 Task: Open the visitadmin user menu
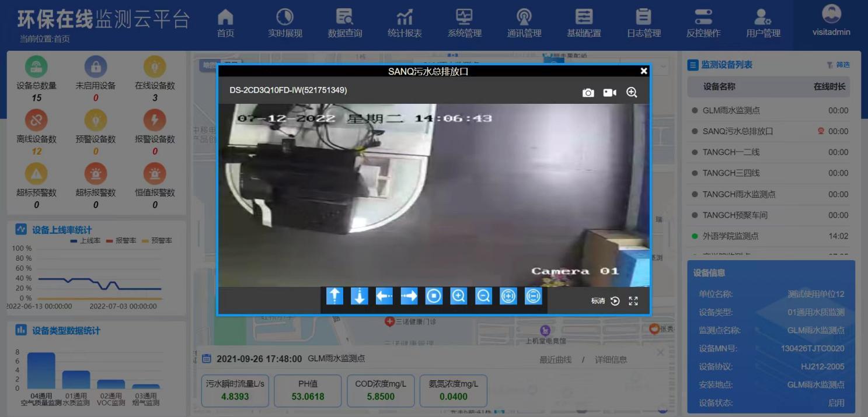point(831,22)
